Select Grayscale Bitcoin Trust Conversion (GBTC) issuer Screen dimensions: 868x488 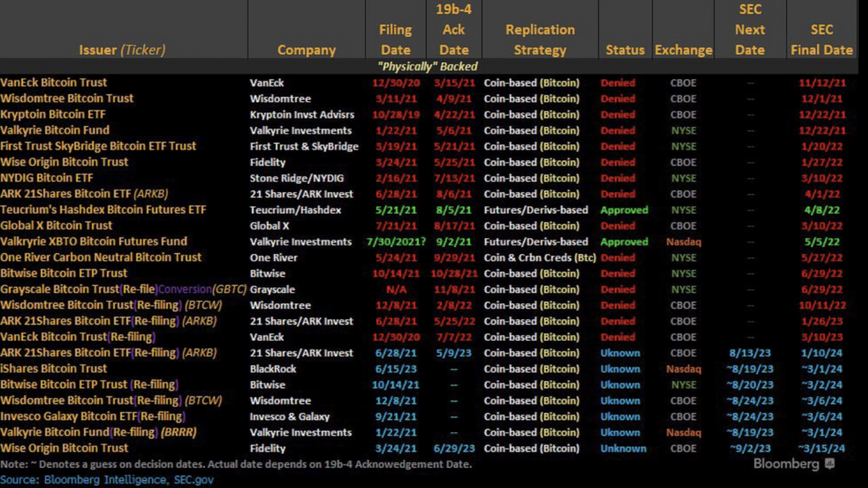[x=123, y=289]
